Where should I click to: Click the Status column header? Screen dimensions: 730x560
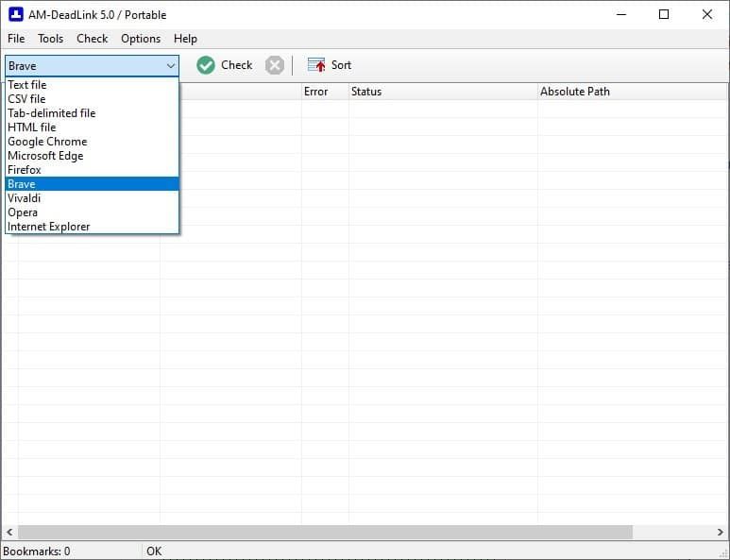pyautogui.click(x=443, y=92)
